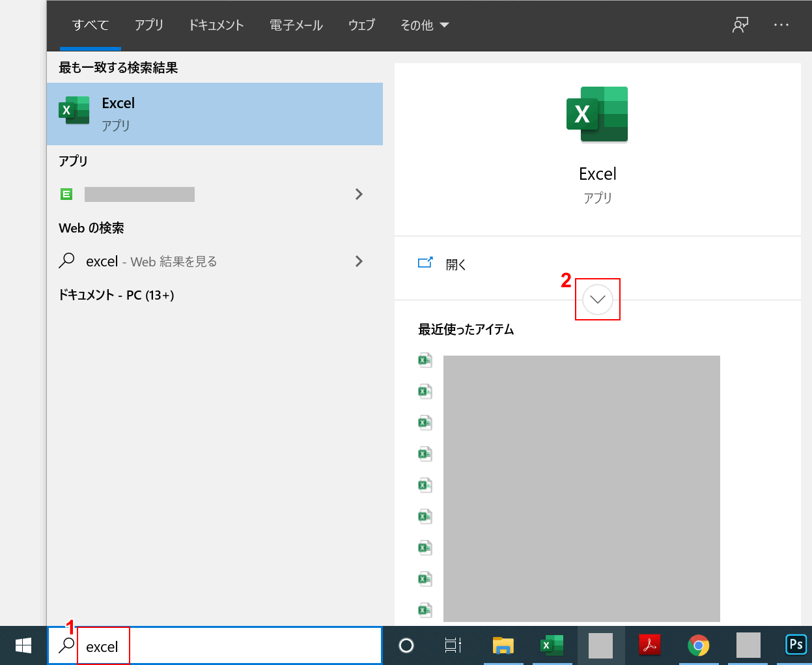Screen dimensions: 812x665
Task: Open Excel from the taskbar
Action: 552,645
